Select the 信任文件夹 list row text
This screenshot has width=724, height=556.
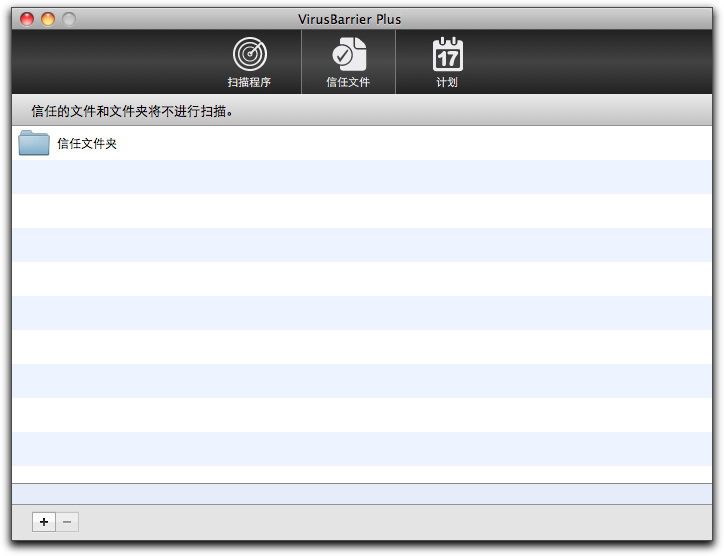point(87,144)
